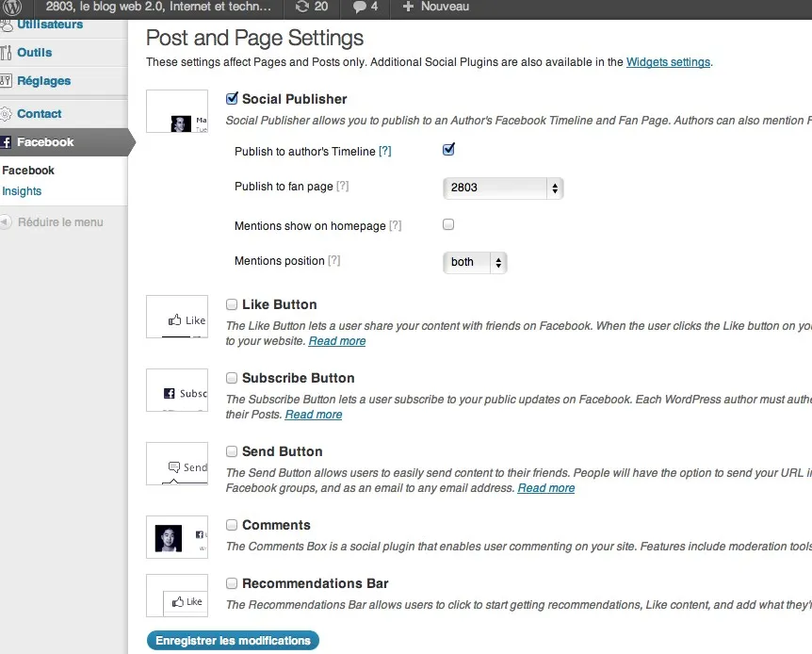Click the Comments label
This screenshot has height=654, width=812.
(276, 525)
